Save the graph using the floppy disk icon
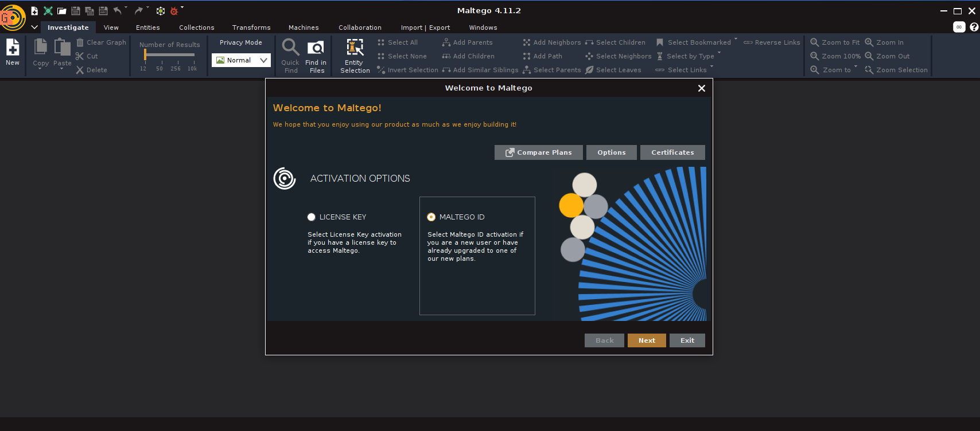The image size is (980, 431). 76,11
